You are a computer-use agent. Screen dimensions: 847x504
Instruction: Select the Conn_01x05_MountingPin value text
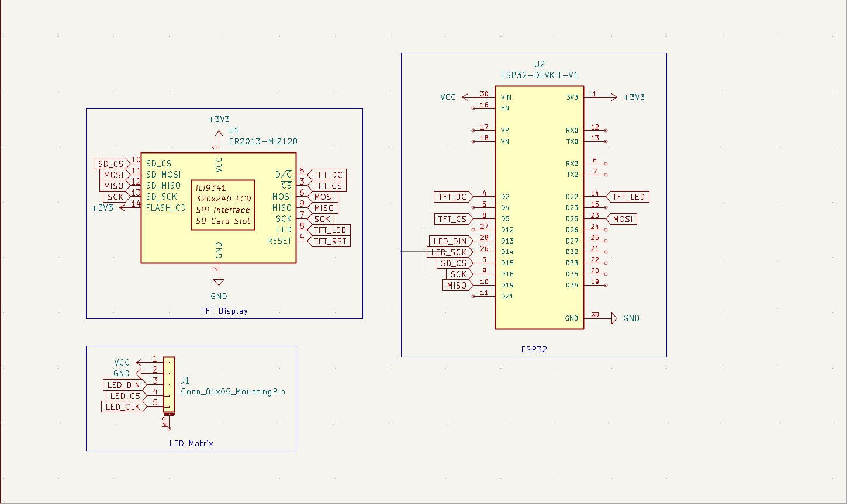coord(233,391)
